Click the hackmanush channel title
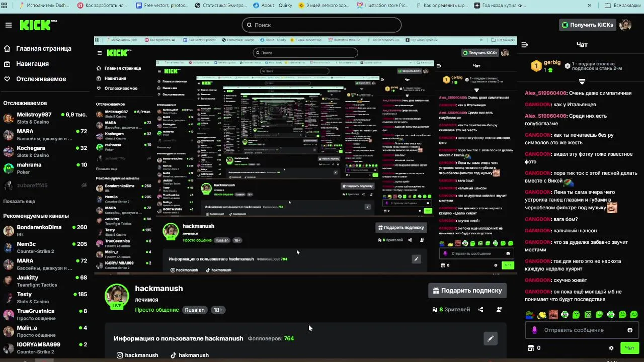644x362 pixels. 159,289
